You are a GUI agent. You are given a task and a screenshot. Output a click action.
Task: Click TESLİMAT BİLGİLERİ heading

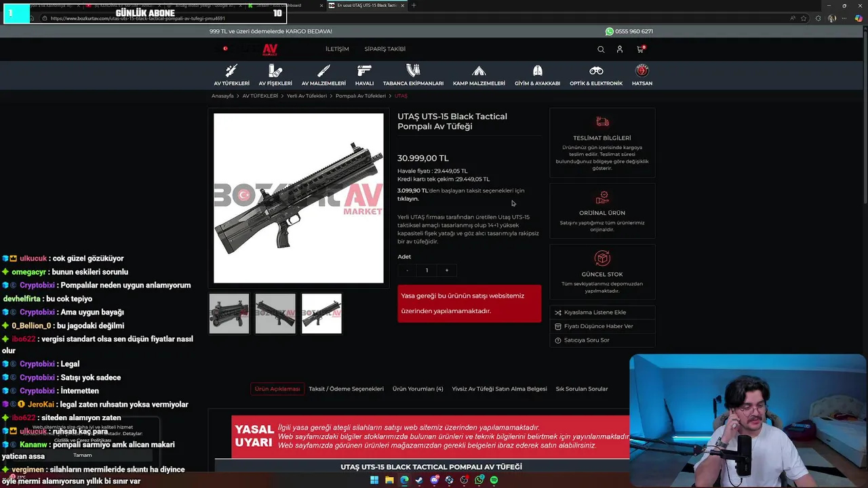coord(602,138)
